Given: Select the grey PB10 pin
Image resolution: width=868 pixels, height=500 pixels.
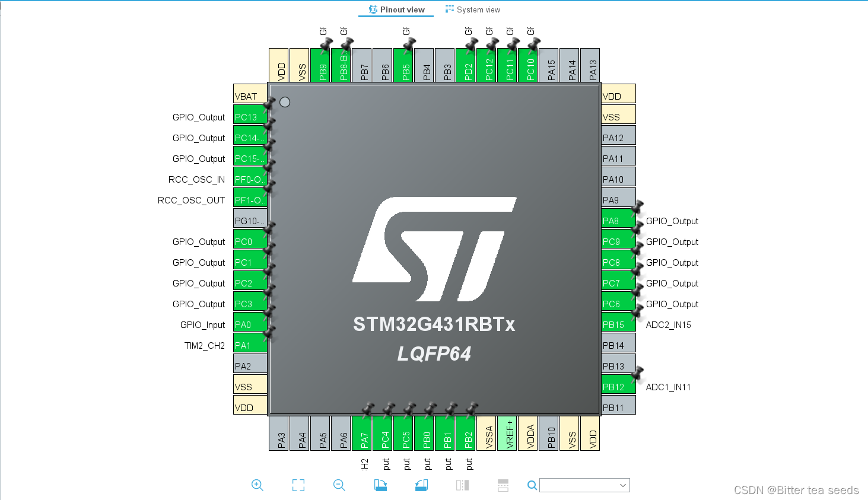Looking at the screenshot, I should coord(549,434).
